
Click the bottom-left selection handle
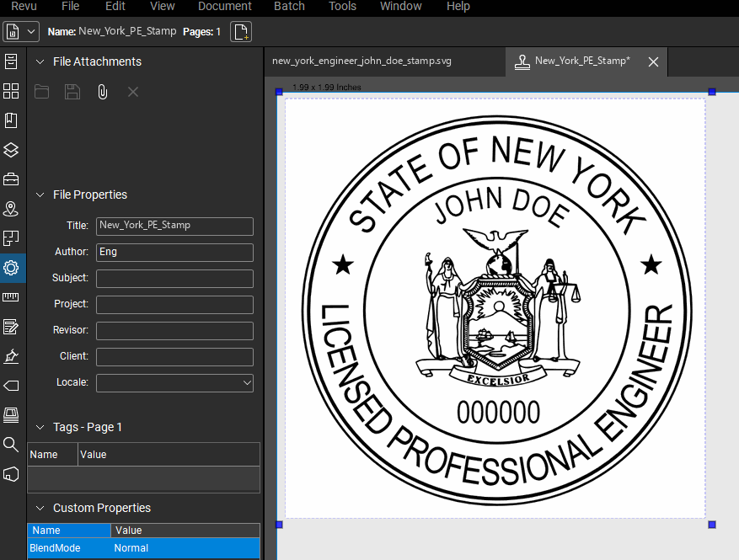point(279,525)
